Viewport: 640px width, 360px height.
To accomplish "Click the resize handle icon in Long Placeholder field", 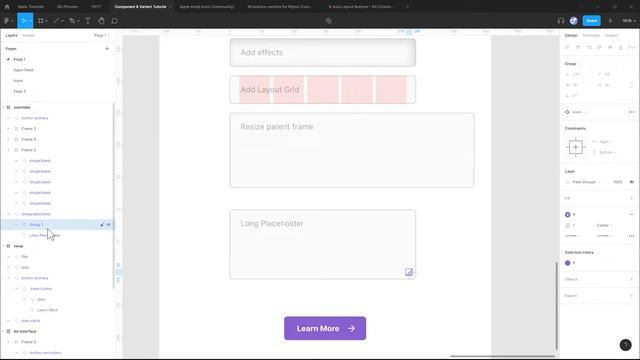I will point(409,272).
